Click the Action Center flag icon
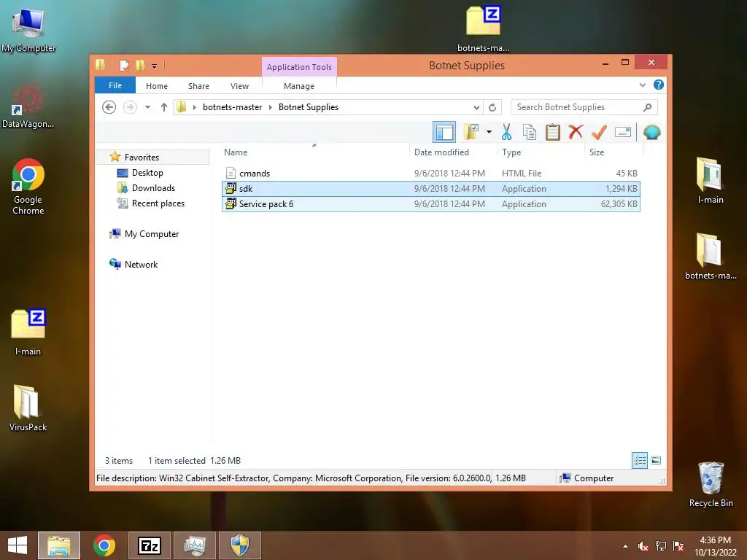The width and height of the screenshot is (747, 560). point(678,546)
